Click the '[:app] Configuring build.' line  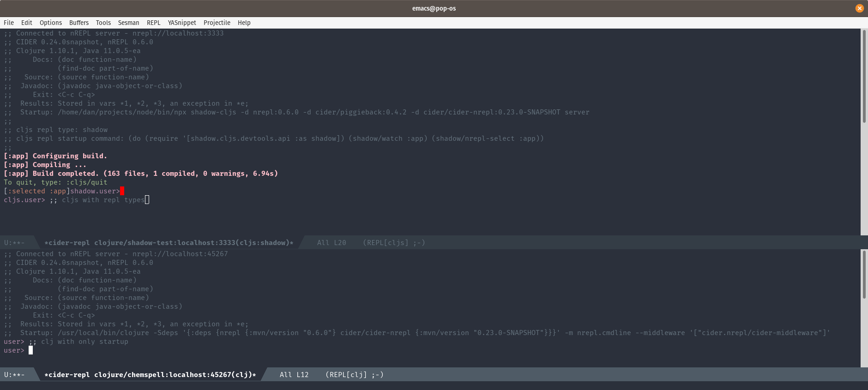(x=55, y=156)
